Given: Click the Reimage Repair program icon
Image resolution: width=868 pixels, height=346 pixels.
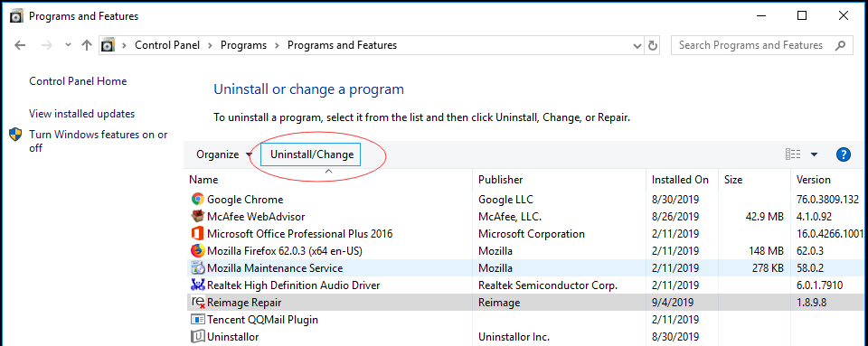Looking at the screenshot, I should pyautogui.click(x=198, y=303).
